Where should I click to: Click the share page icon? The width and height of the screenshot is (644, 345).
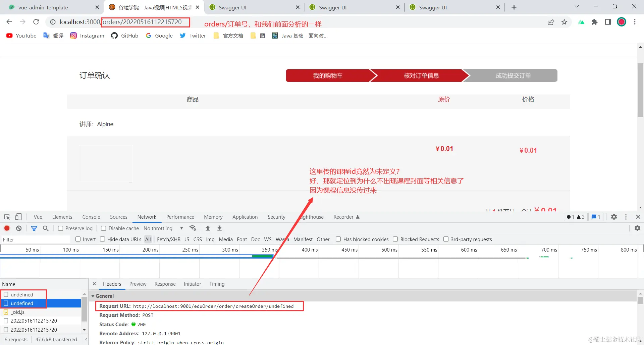551,22
